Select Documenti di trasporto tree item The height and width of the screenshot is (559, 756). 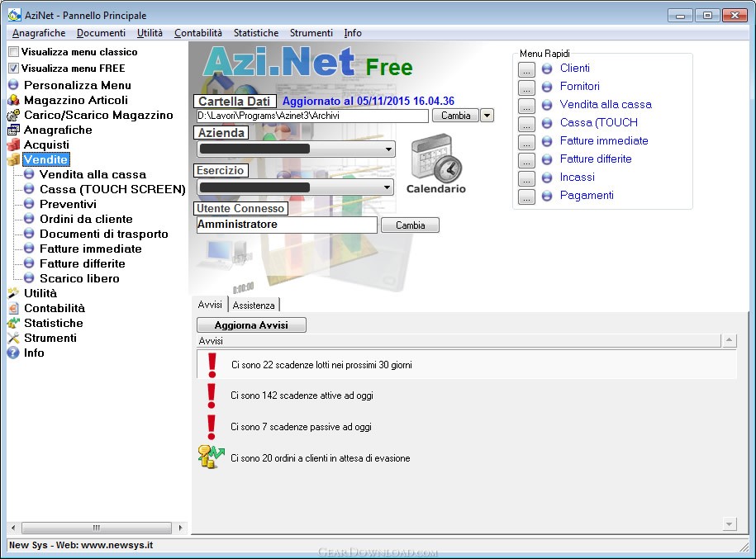[103, 234]
